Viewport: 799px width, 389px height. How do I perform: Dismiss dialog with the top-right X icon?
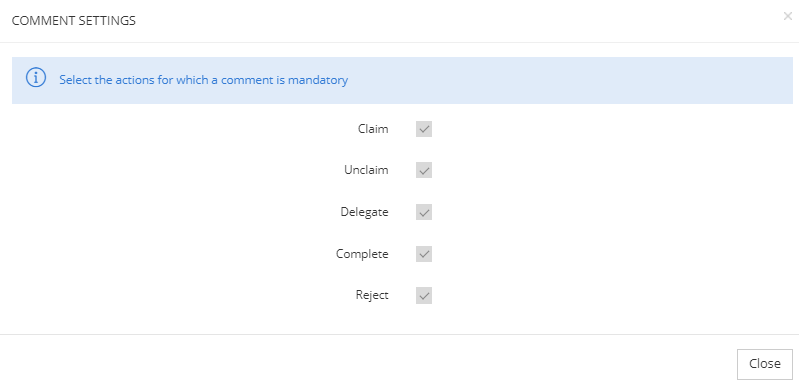tap(788, 16)
